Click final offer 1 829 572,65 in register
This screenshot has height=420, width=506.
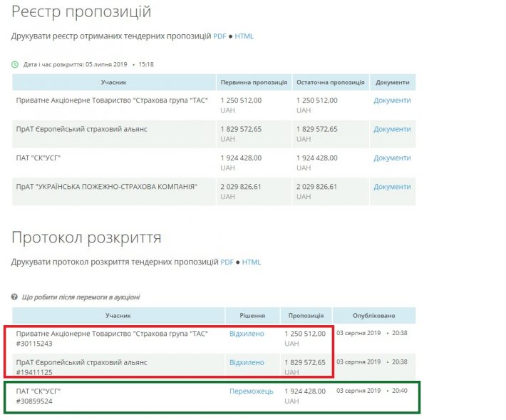317,129
